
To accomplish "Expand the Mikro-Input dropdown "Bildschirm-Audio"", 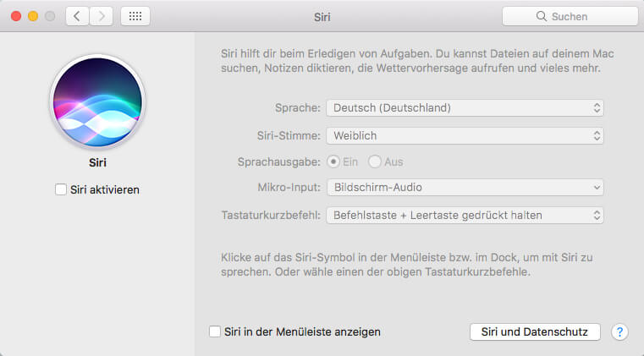I will click(465, 187).
